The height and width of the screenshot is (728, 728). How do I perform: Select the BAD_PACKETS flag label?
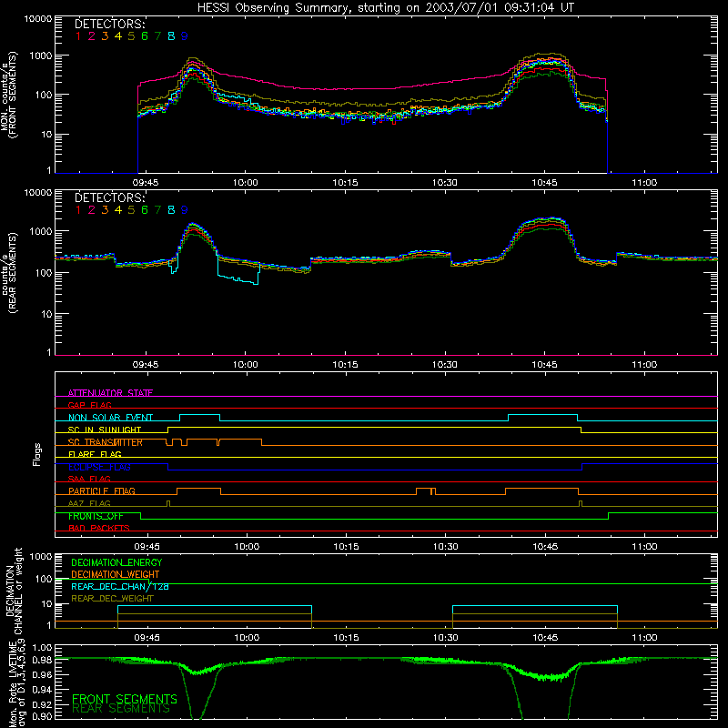click(x=99, y=528)
